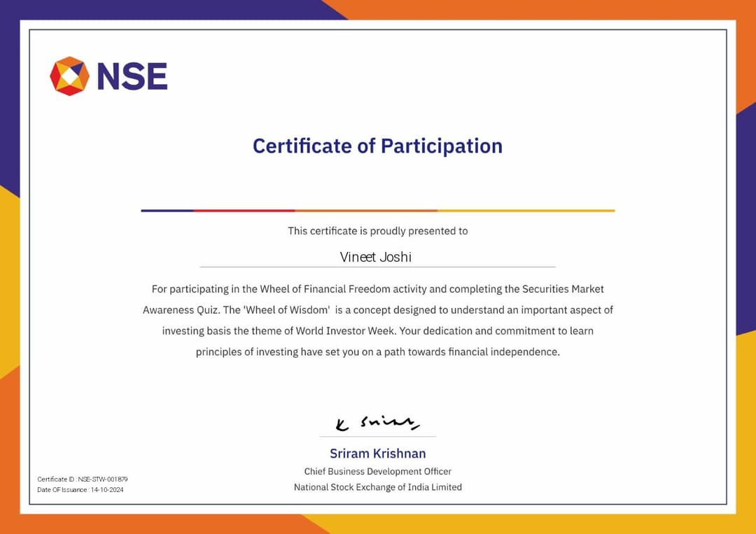The width and height of the screenshot is (756, 534).
Task: Click the line starting "principles of investing have set"
Action: point(377,352)
